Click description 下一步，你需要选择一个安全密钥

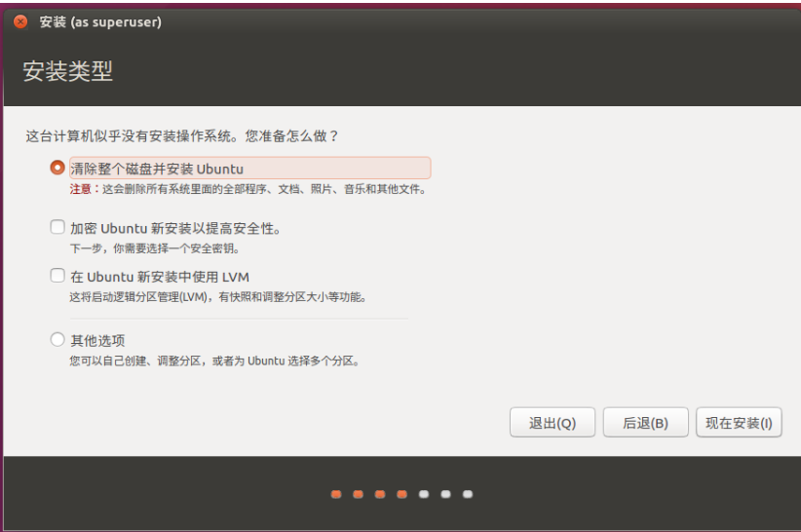coord(155,248)
